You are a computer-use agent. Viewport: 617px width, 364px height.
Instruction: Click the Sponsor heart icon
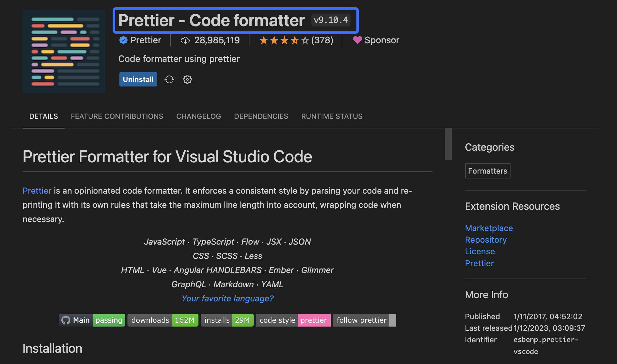pos(357,40)
